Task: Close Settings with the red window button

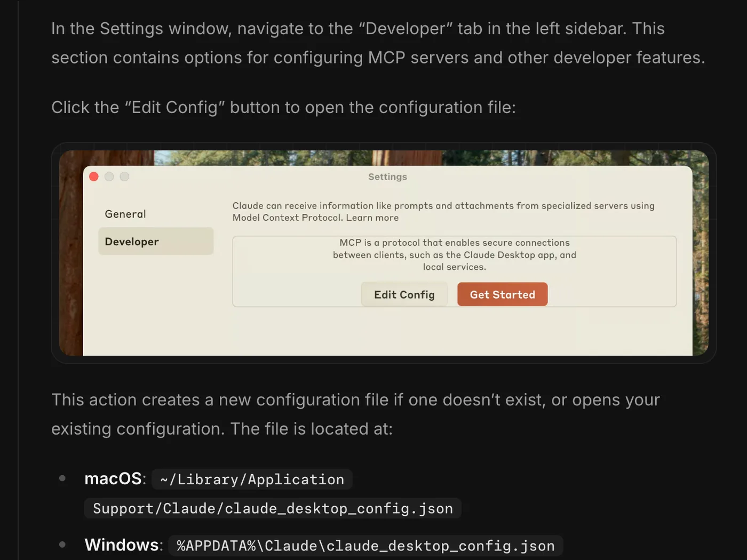Action: pyautogui.click(x=94, y=177)
